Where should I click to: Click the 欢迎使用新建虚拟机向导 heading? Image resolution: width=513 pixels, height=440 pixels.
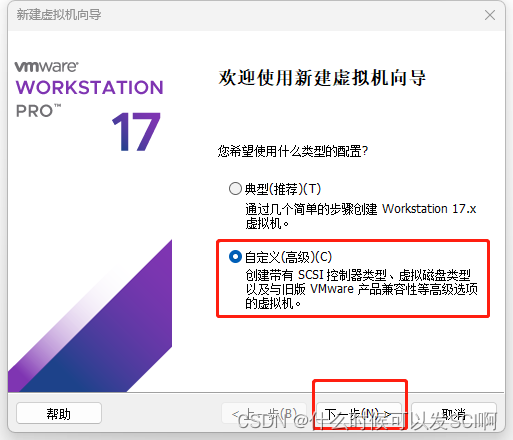pos(322,78)
